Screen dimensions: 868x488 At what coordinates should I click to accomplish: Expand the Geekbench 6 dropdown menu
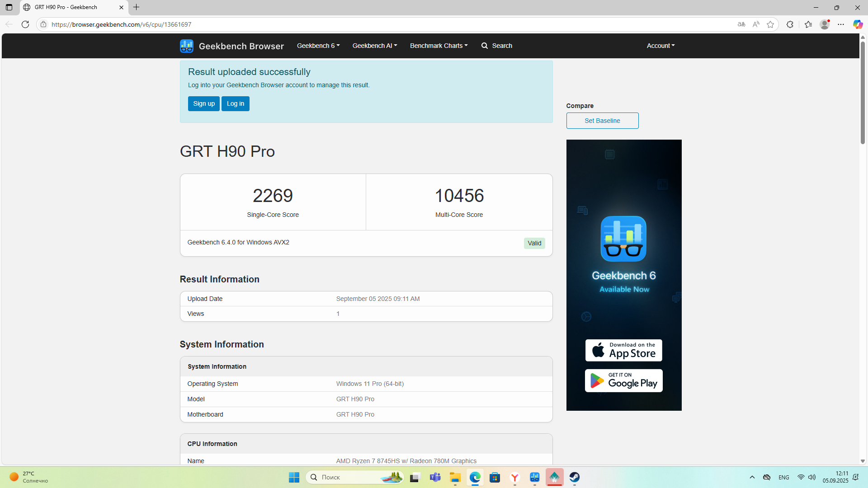coord(318,46)
